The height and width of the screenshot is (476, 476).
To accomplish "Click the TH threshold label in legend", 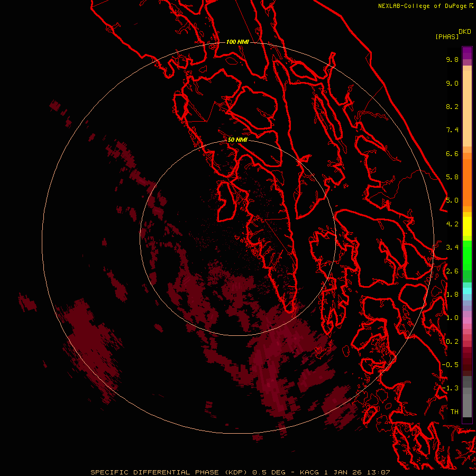I will point(454,412).
